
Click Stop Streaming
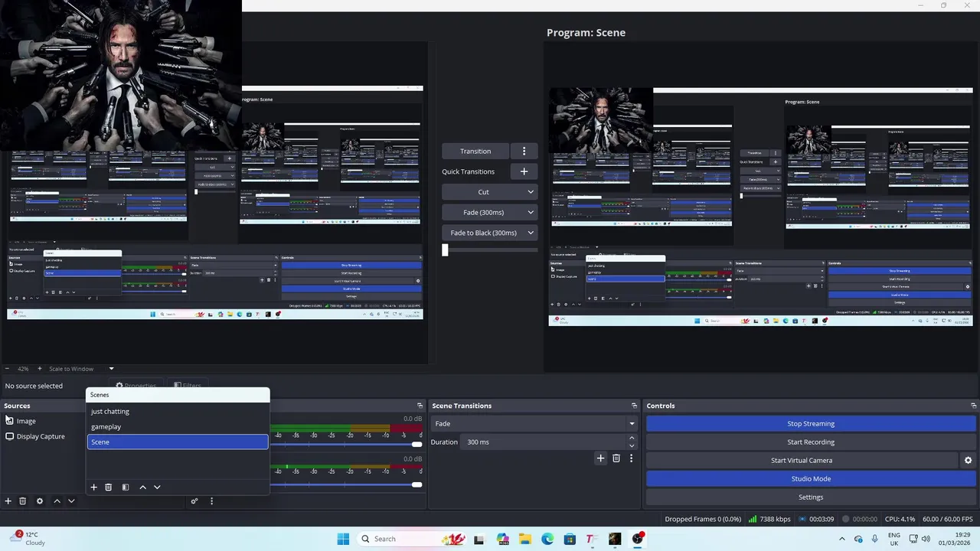811,423
